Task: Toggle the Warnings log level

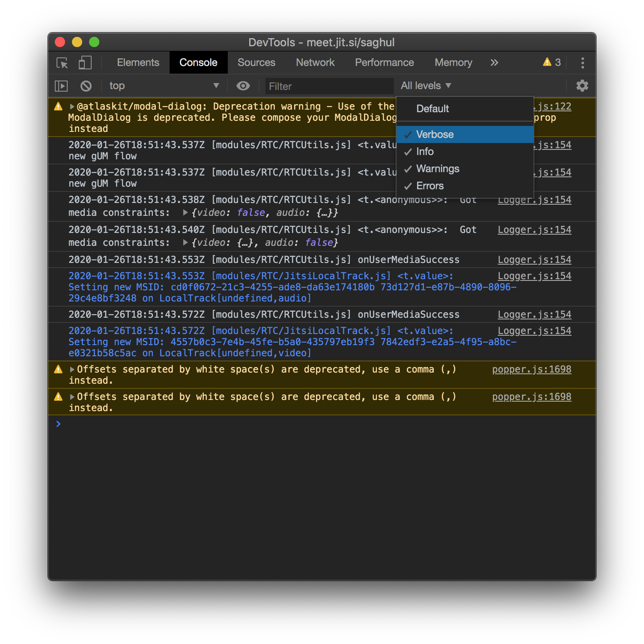Action: point(465,169)
